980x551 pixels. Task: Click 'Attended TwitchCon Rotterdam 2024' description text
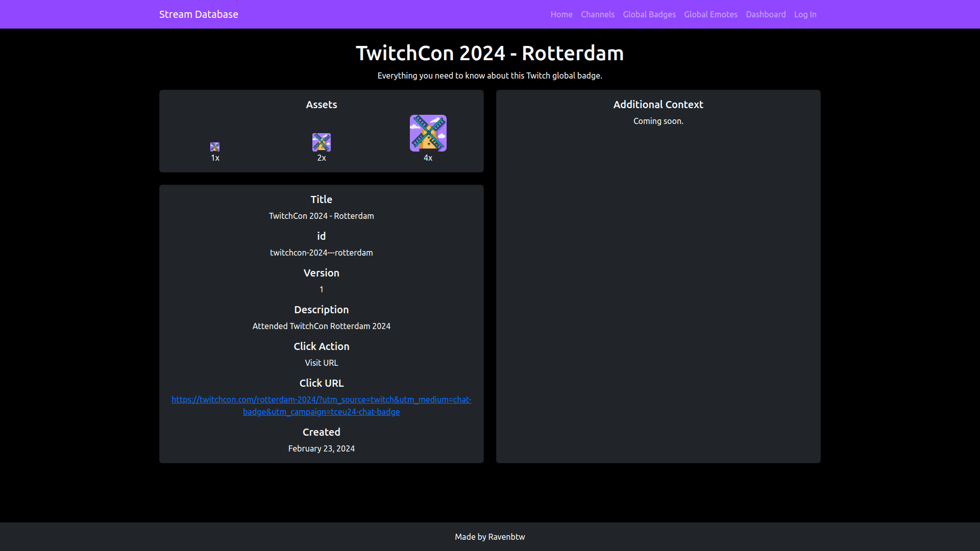(x=322, y=326)
